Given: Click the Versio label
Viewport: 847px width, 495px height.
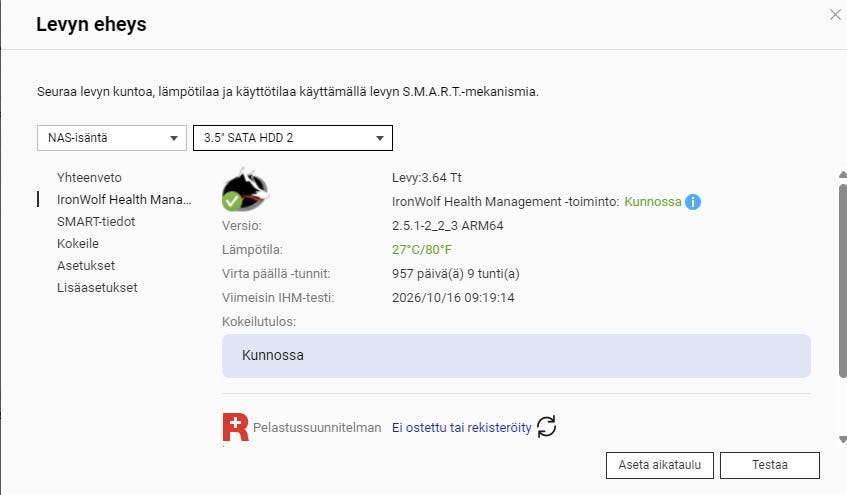Looking at the screenshot, I should coord(241,225).
